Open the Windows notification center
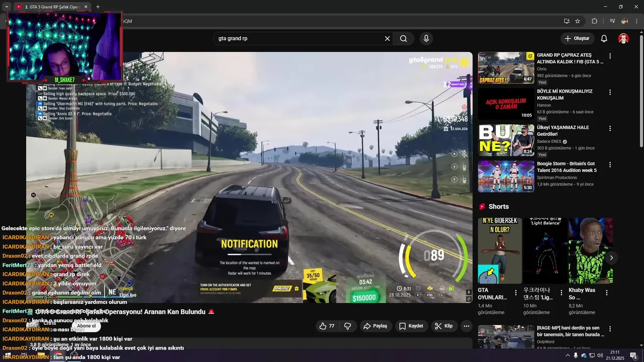Viewport: 644px width, 362px height. (x=634, y=355)
